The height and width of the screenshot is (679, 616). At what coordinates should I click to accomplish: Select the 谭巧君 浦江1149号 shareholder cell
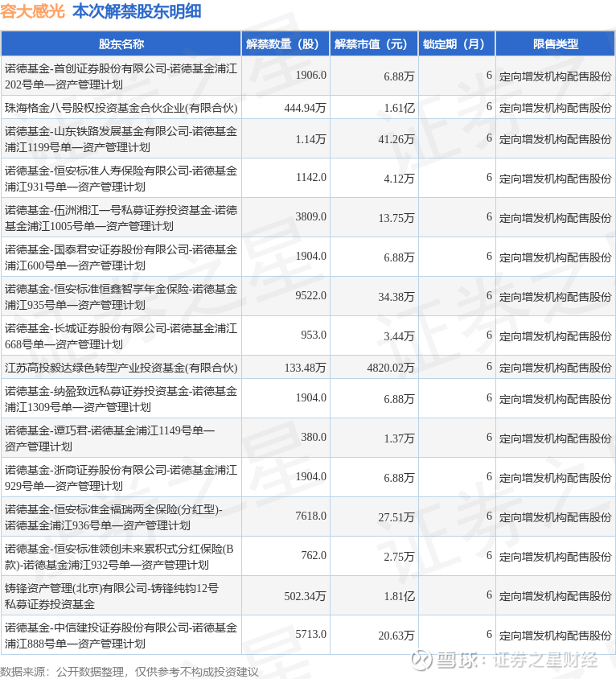pos(121,438)
